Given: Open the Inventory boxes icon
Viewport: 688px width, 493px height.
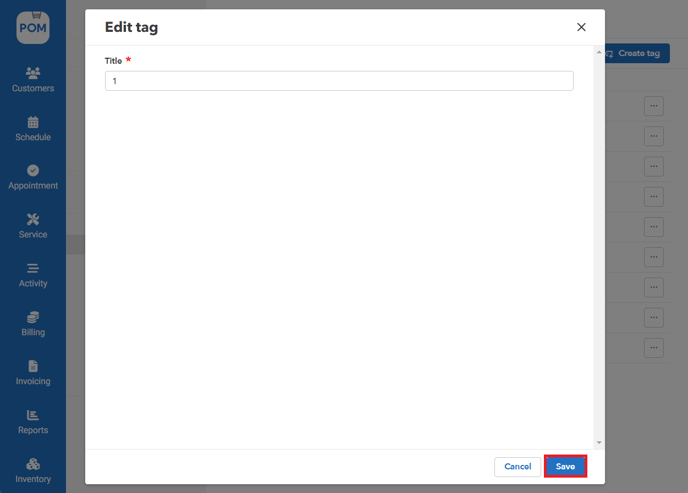Looking at the screenshot, I should [x=33, y=464].
